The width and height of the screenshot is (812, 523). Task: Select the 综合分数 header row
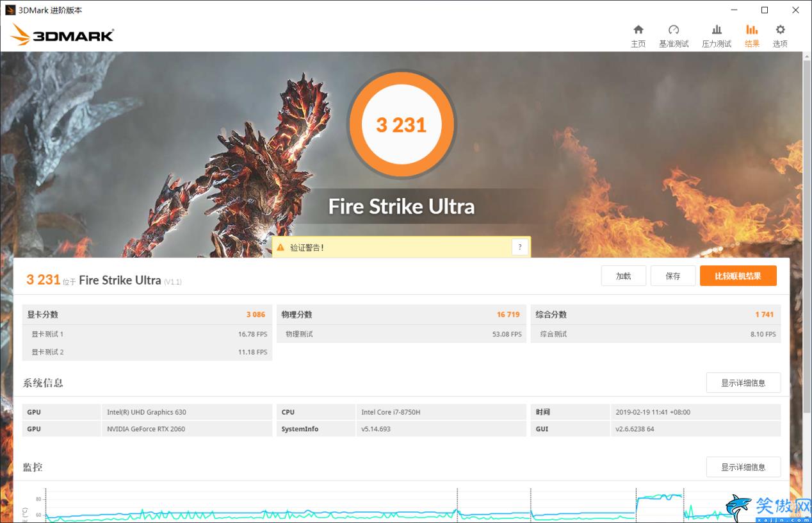point(656,315)
